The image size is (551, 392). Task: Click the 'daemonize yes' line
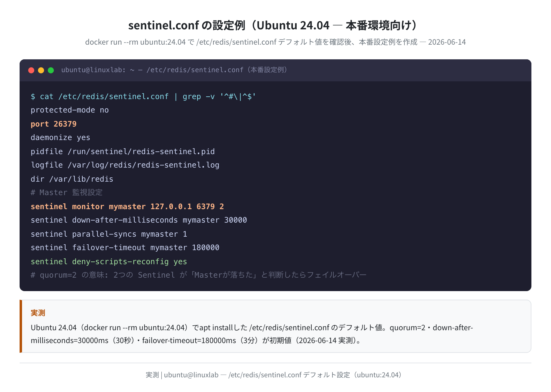(60, 138)
